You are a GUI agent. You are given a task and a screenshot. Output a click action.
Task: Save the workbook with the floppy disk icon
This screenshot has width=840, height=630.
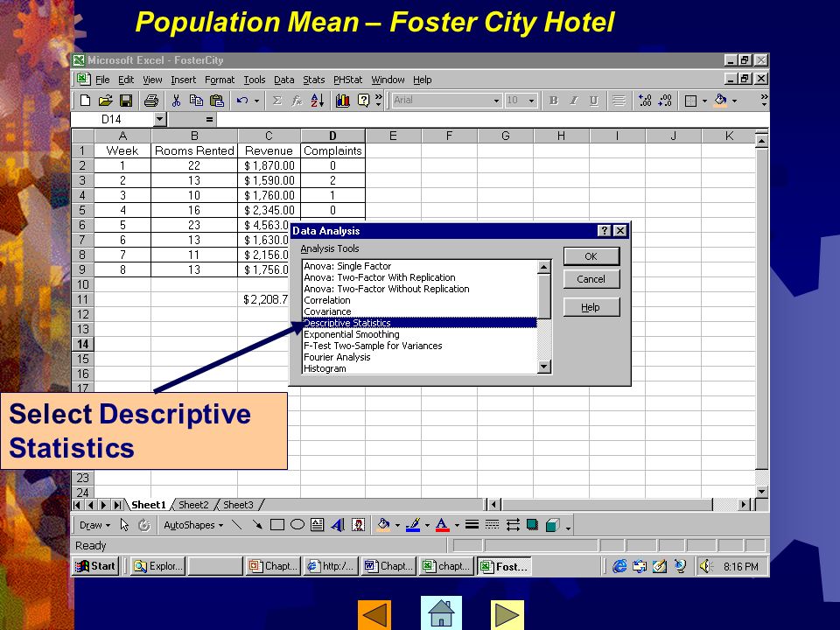coord(126,100)
